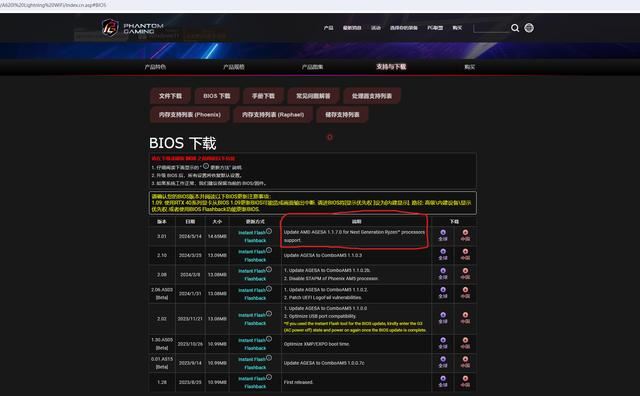Open Instant Flash link for version 2.02
Screen dimensions: 640x396
[252, 315]
